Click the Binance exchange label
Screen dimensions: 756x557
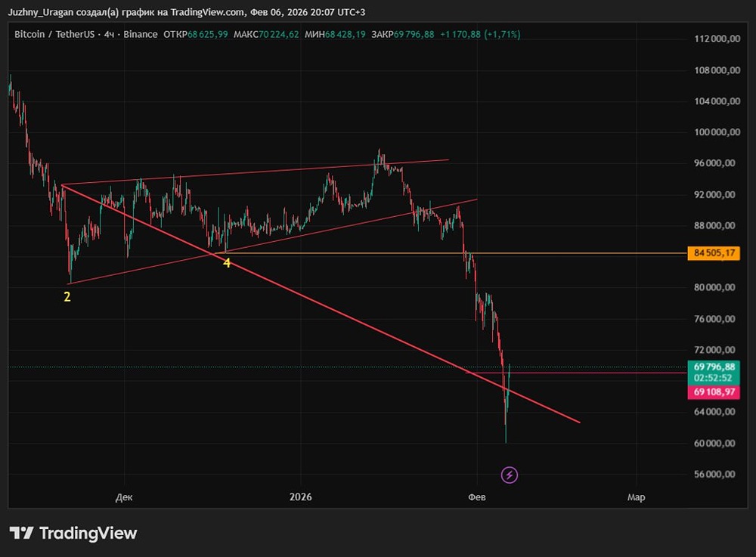[141, 34]
